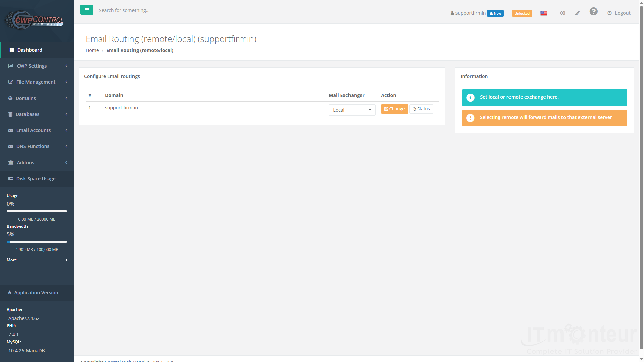Screen dimensions: 644x362
Task: Expand the Email Accounts chevron
Action: [x=66, y=130]
